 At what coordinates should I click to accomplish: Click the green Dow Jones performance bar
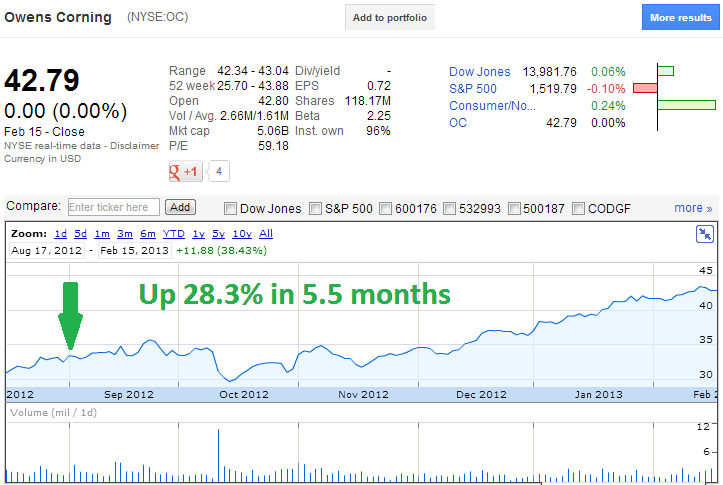tap(666, 71)
